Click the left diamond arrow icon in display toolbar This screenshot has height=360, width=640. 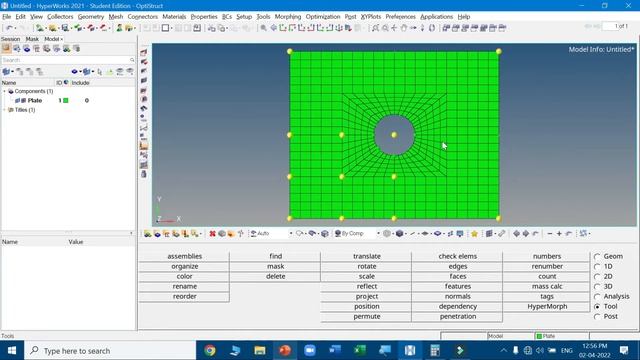(x=516, y=233)
